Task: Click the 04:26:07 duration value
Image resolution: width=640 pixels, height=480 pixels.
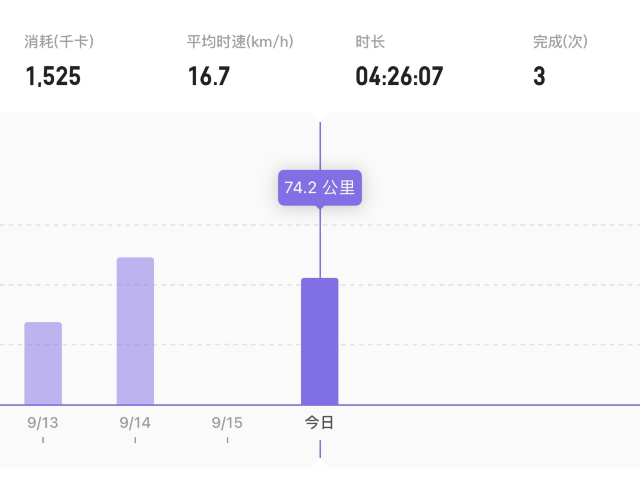Action: coord(399,76)
